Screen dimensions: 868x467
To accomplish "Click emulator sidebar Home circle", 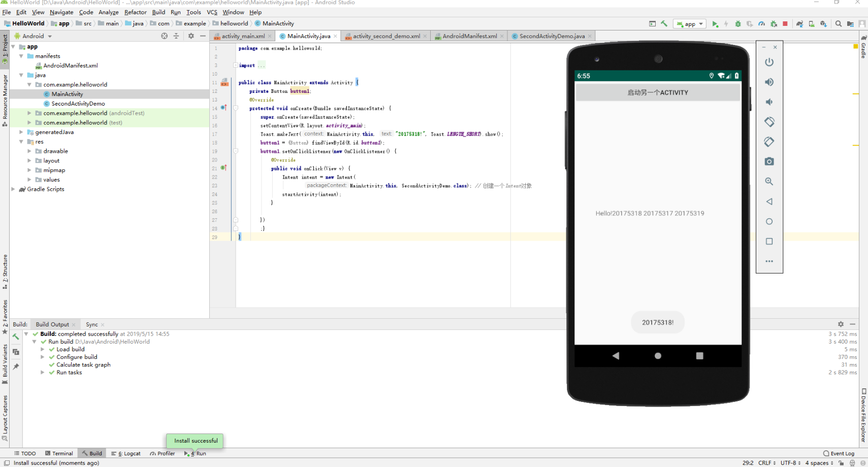I will (769, 221).
